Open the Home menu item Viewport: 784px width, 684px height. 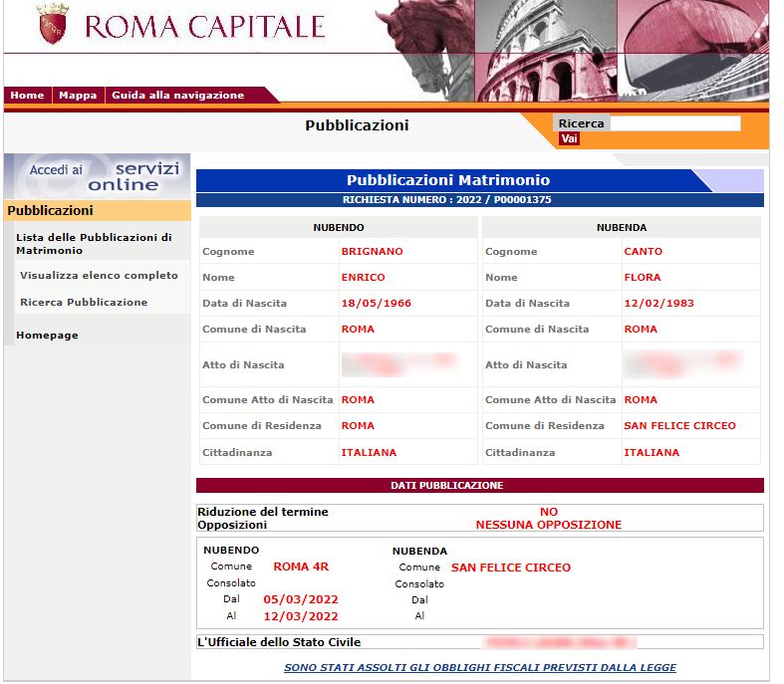click(27, 95)
